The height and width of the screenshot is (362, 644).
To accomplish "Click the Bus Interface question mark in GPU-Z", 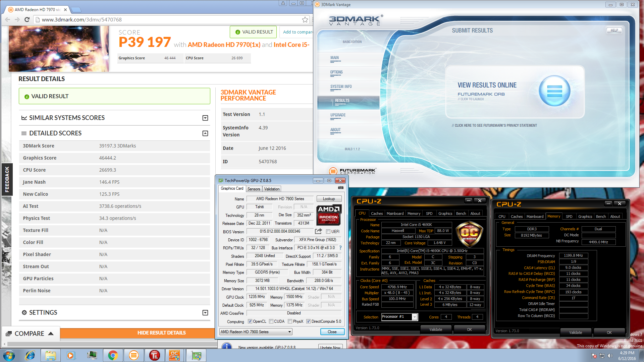I will coord(340,248).
